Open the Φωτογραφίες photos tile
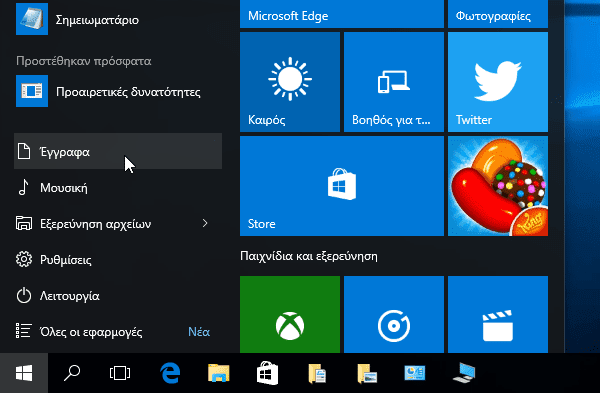Image resolution: width=600 pixels, height=393 pixels. [498, 14]
